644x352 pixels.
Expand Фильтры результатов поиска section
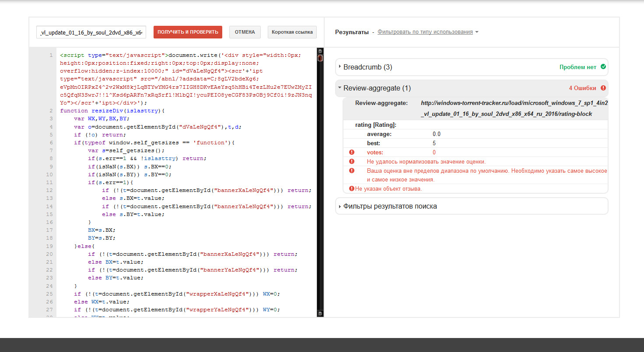pyautogui.click(x=472, y=206)
